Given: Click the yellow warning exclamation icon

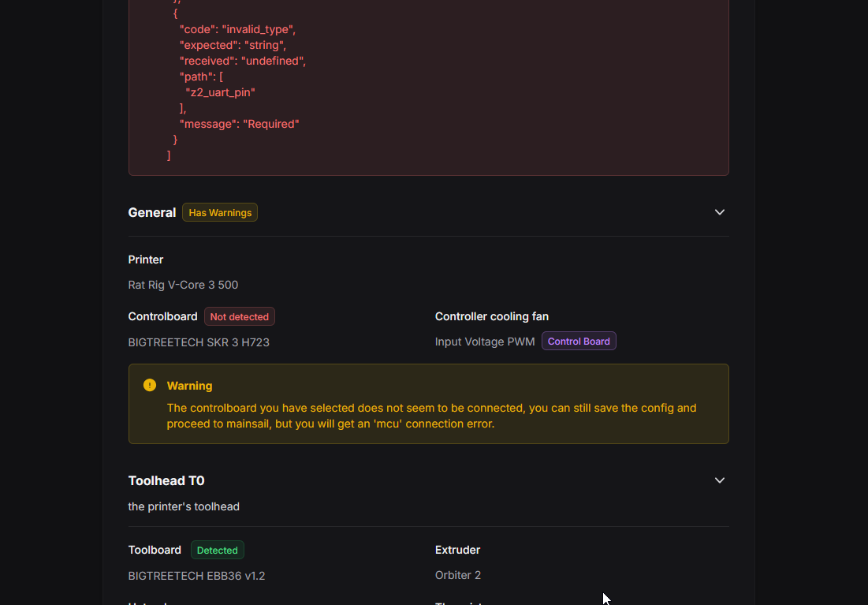Looking at the screenshot, I should pos(150,385).
